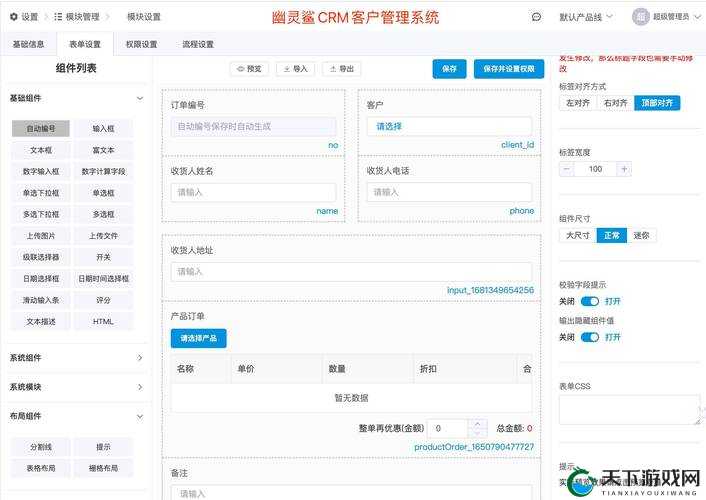Set component size to 正常
The width and height of the screenshot is (706, 500).
click(611, 235)
